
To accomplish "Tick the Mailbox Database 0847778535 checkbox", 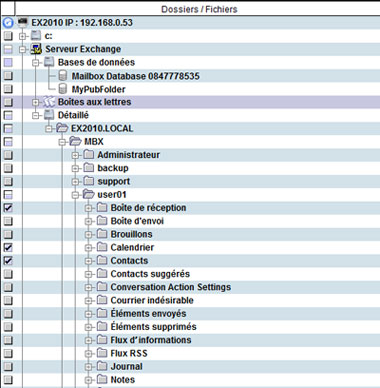I will 8,76.
